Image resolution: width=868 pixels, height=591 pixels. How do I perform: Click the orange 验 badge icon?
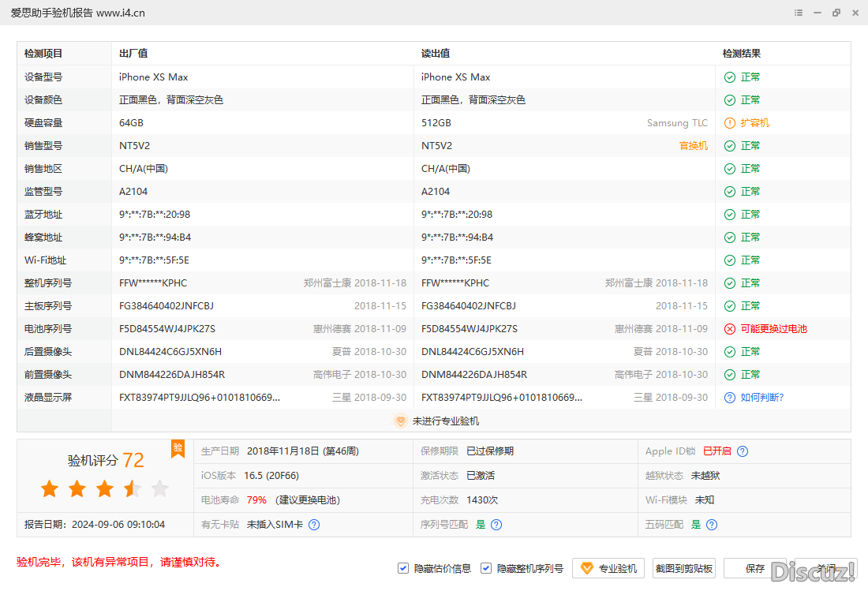point(178,448)
